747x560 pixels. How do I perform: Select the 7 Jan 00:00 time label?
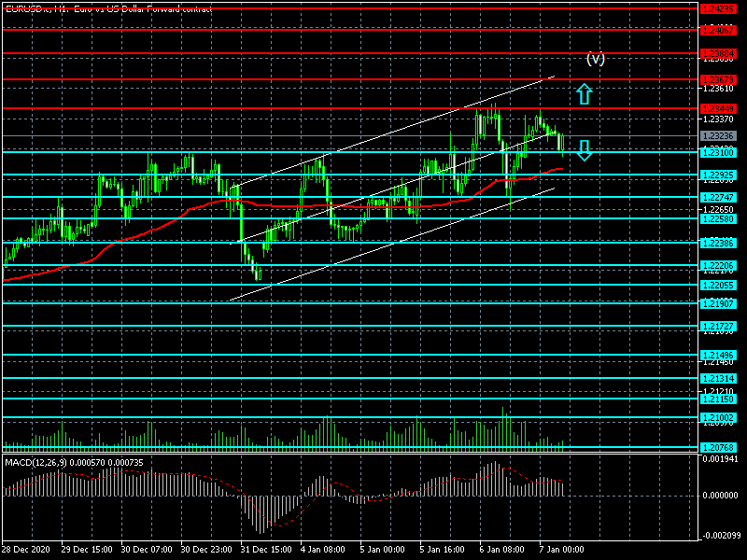(562, 549)
